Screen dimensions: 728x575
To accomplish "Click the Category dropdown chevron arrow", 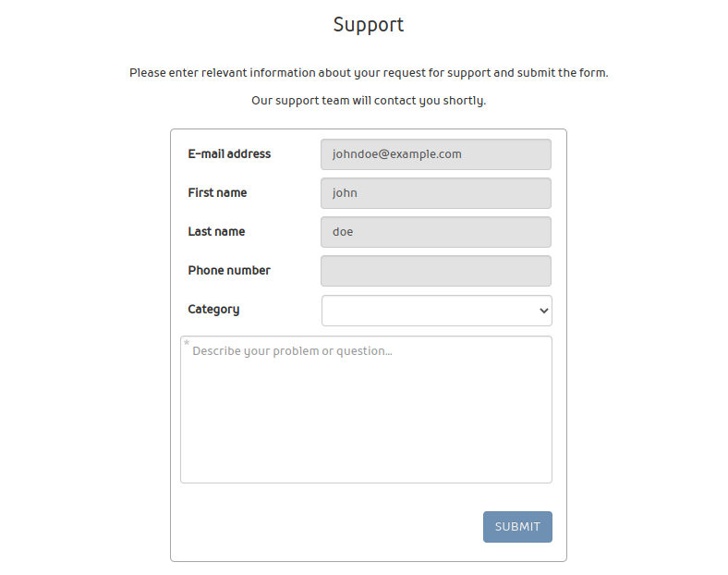I will tap(543, 312).
